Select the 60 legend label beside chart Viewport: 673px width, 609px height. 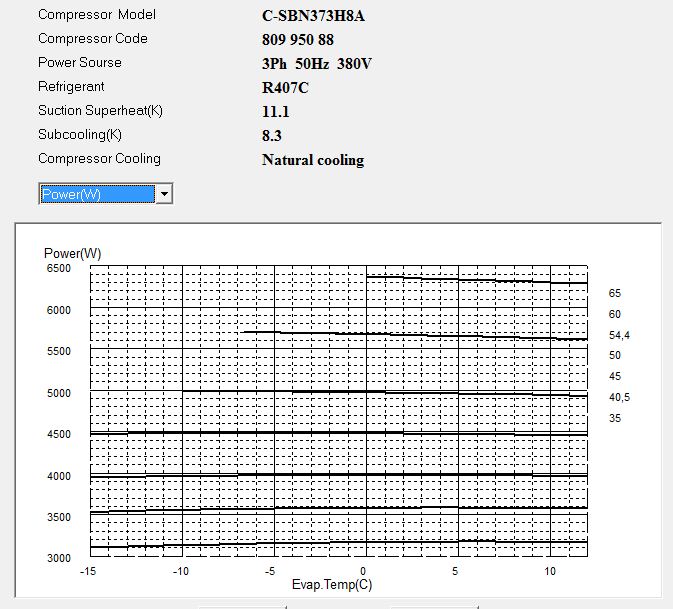click(615, 314)
